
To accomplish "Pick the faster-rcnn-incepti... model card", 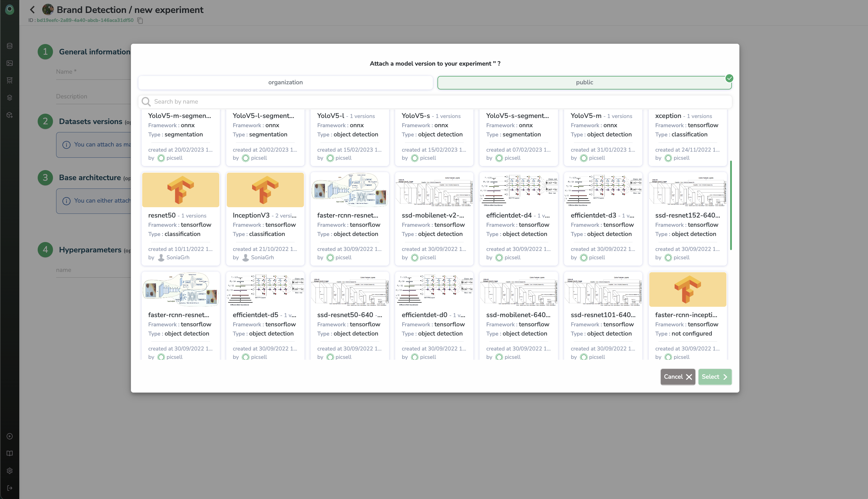I will coord(688,315).
